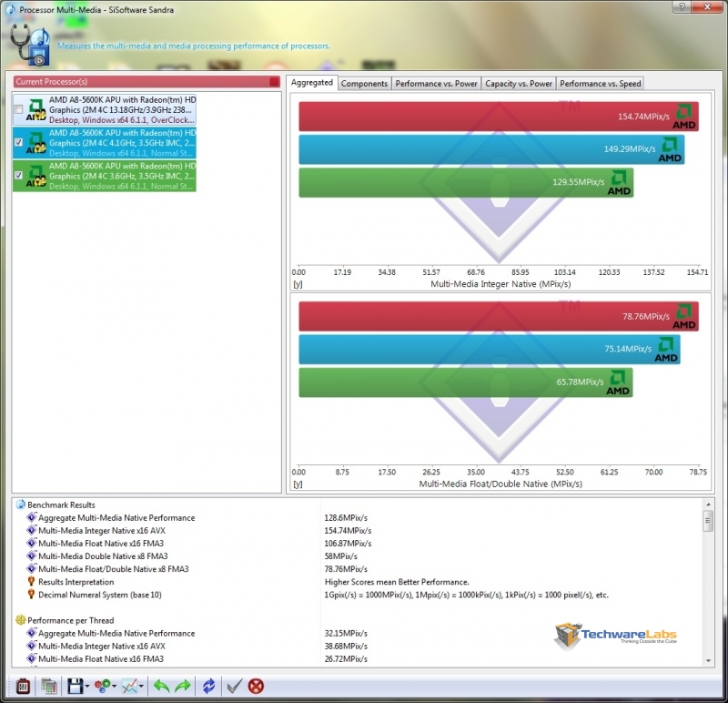Click the red 154.74MPix/s integer bar
The image size is (728, 703).
[499, 117]
